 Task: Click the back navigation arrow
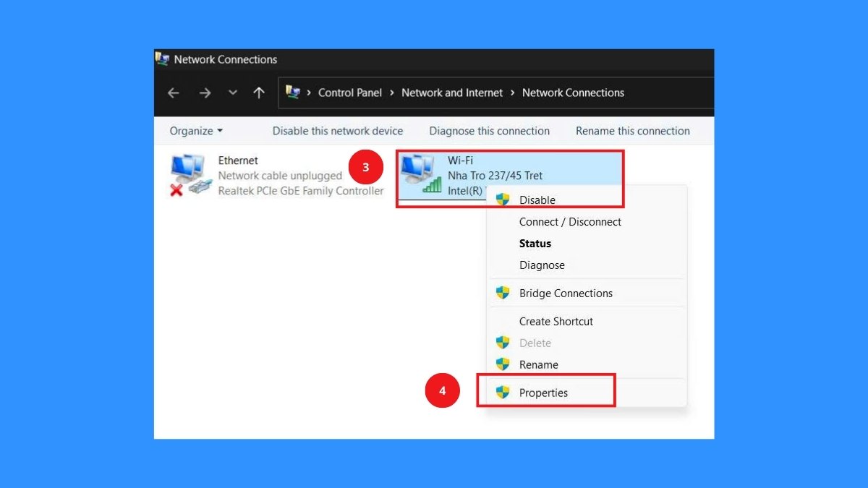[173, 93]
